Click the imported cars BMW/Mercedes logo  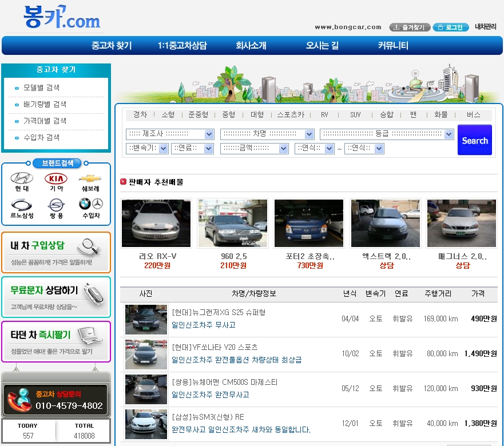[x=91, y=204]
